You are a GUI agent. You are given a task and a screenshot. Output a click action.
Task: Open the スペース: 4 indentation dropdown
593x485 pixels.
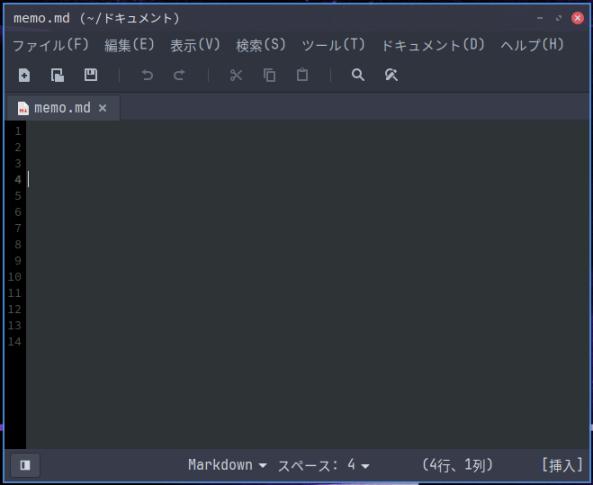[323, 465]
